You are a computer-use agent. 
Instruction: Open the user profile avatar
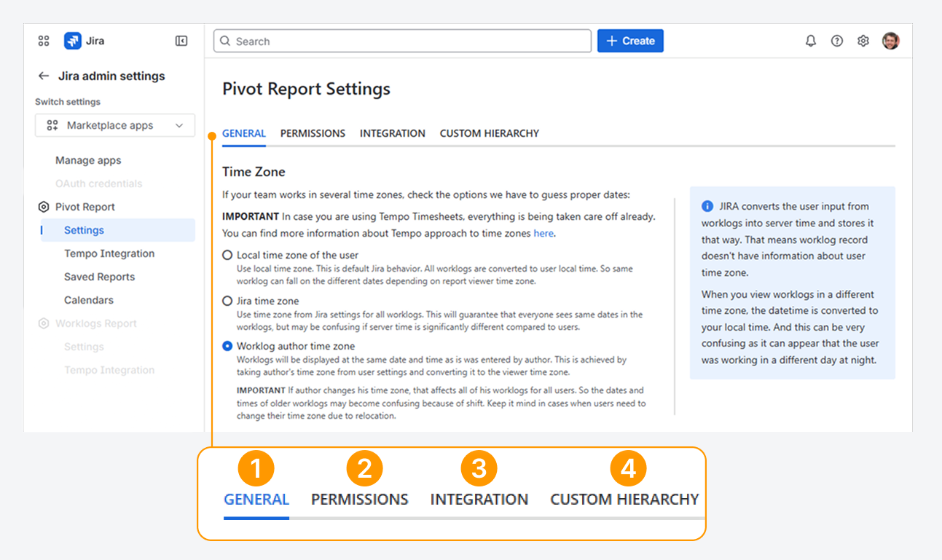coord(890,41)
